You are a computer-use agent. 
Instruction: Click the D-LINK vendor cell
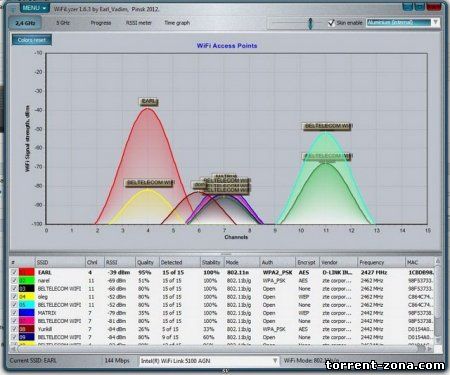[x=337, y=272]
